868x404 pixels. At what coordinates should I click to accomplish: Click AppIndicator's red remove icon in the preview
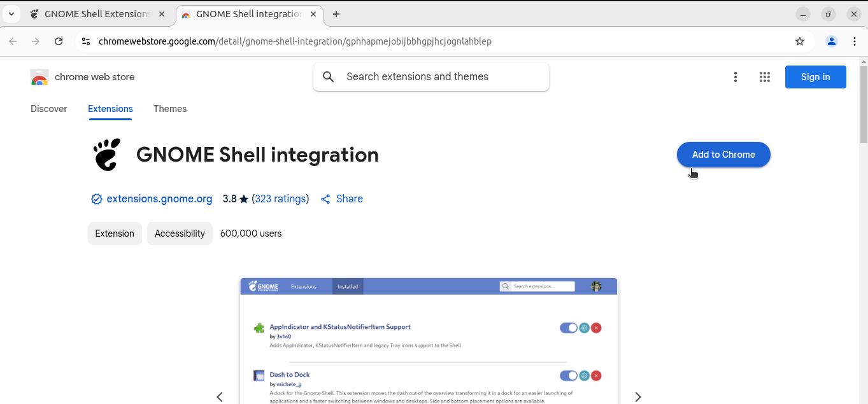[596, 328]
